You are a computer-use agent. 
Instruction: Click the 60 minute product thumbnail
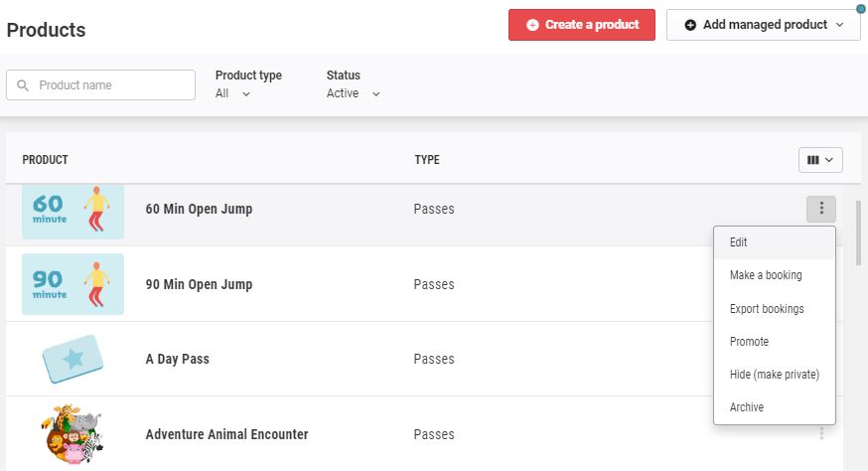point(73,210)
